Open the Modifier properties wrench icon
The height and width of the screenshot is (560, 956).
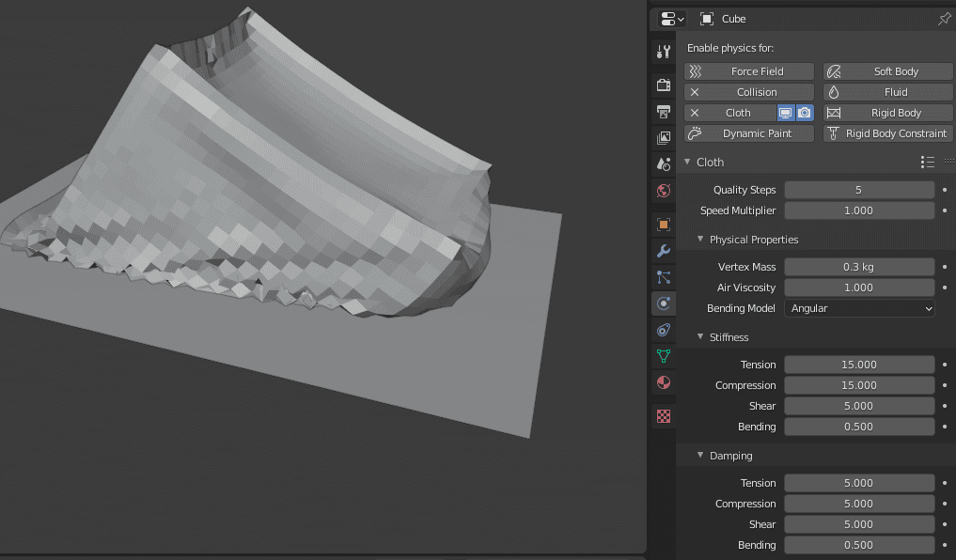(663, 251)
